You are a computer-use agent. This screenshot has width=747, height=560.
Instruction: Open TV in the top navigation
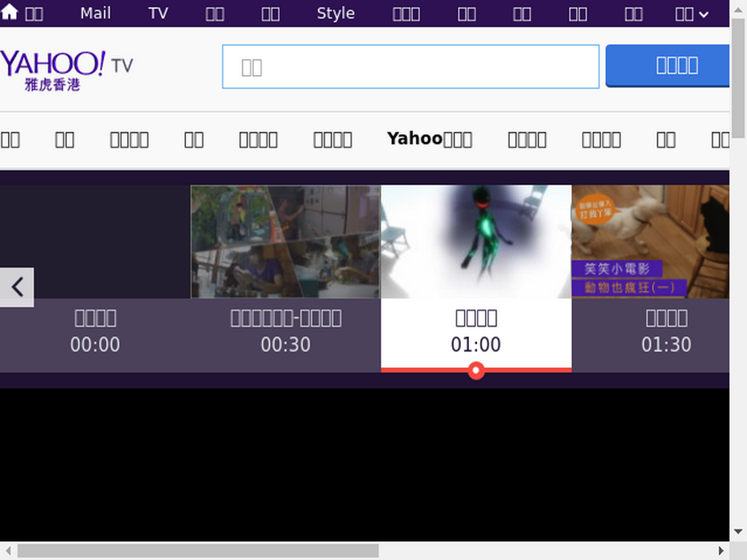(x=158, y=13)
